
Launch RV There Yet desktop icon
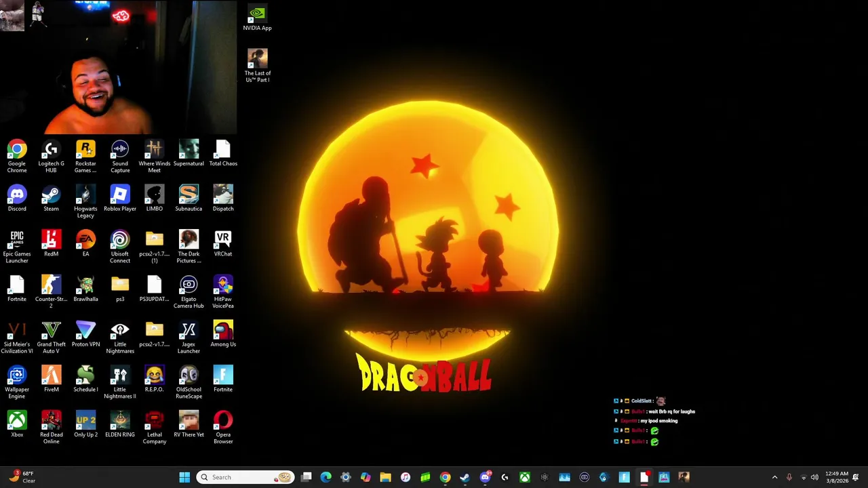[189, 426]
